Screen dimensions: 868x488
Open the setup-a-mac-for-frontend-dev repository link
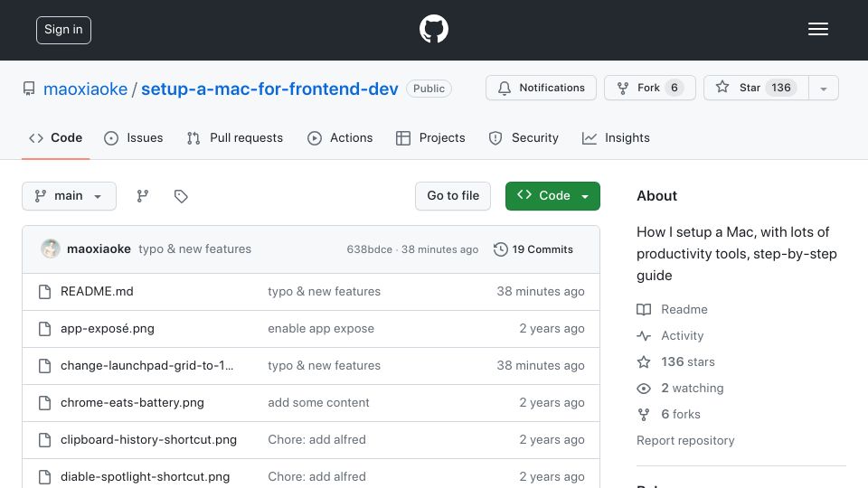(x=269, y=89)
